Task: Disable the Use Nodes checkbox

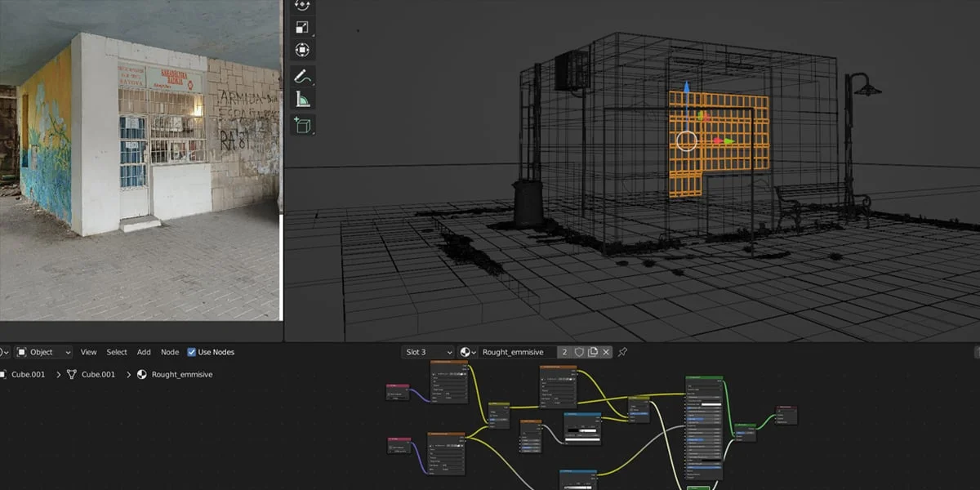Action: (x=192, y=352)
